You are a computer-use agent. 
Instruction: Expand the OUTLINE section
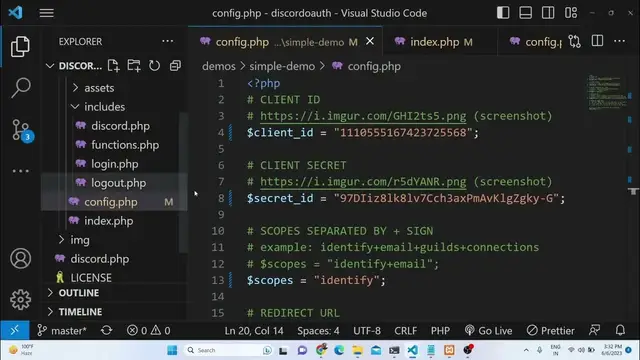pyautogui.click(x=78, y=293)
